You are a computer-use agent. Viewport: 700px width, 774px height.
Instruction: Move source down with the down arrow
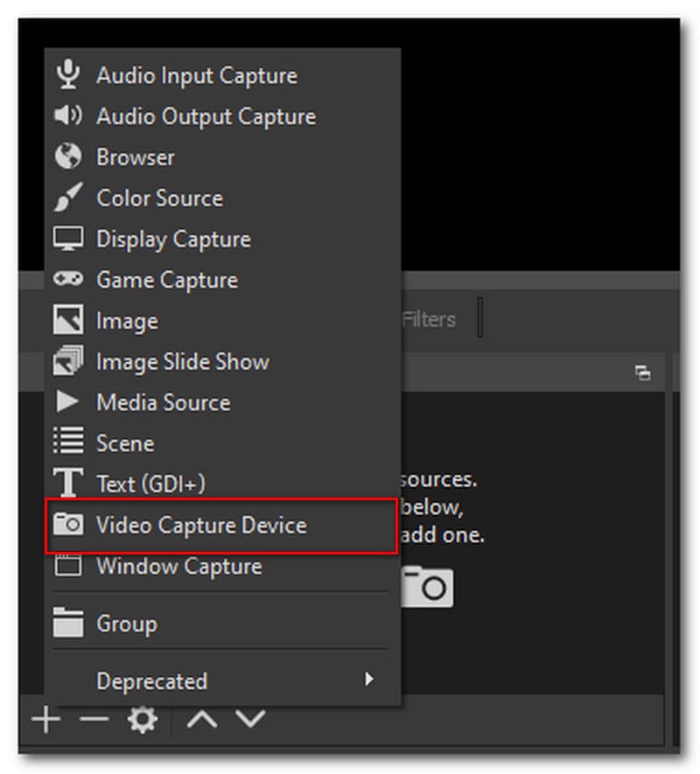click(x=250, y=719)
